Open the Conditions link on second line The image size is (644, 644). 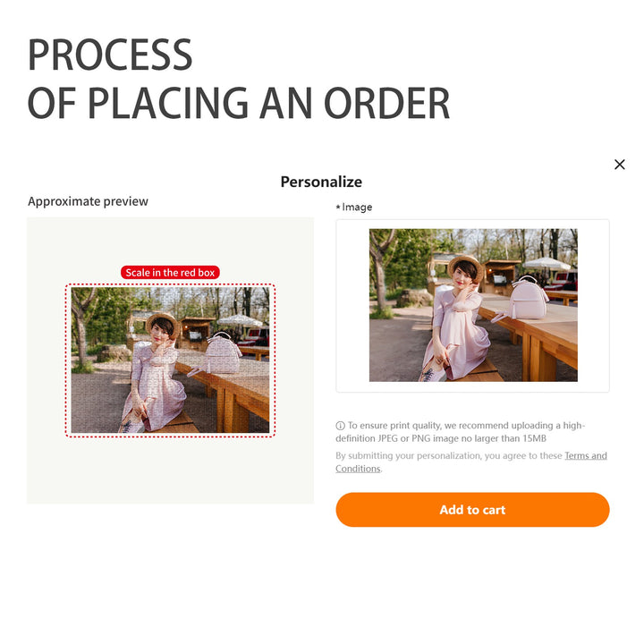(x=358, y=469)
